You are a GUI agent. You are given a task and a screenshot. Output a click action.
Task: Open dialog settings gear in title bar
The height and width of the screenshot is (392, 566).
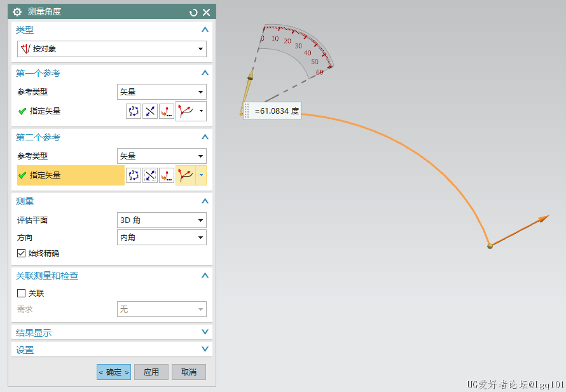tap(17, 12)
